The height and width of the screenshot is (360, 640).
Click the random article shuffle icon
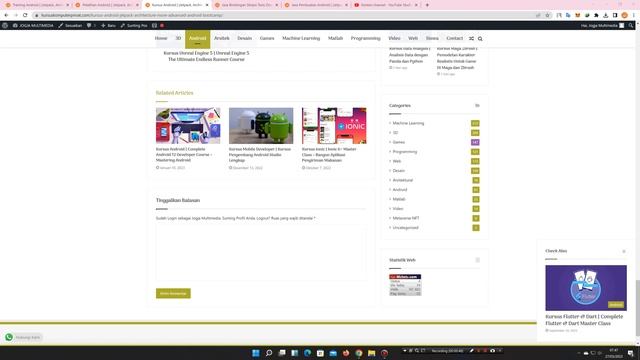471,38
